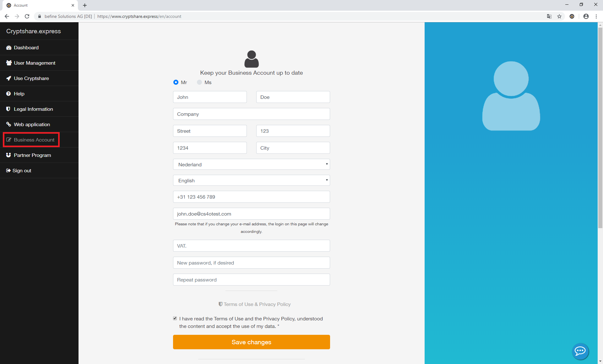Viewport: 603px width, 364px height.
Task: Open the live chat bubble icon
Action: (x=580, y=351)
